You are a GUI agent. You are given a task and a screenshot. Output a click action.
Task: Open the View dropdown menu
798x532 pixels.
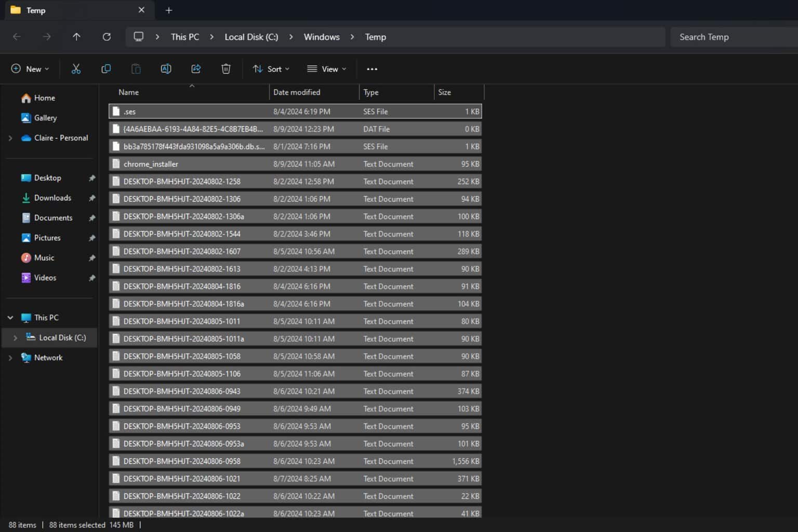point(327,69)
